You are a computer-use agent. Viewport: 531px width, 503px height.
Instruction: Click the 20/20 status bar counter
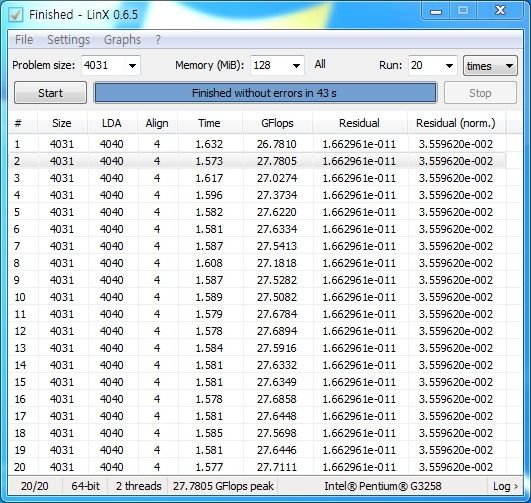(35, 486)
